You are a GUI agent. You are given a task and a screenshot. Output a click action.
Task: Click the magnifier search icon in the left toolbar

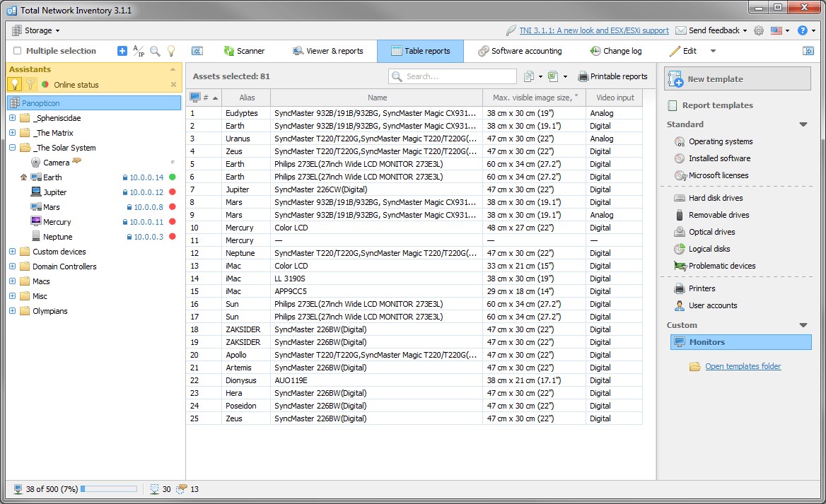155,51
